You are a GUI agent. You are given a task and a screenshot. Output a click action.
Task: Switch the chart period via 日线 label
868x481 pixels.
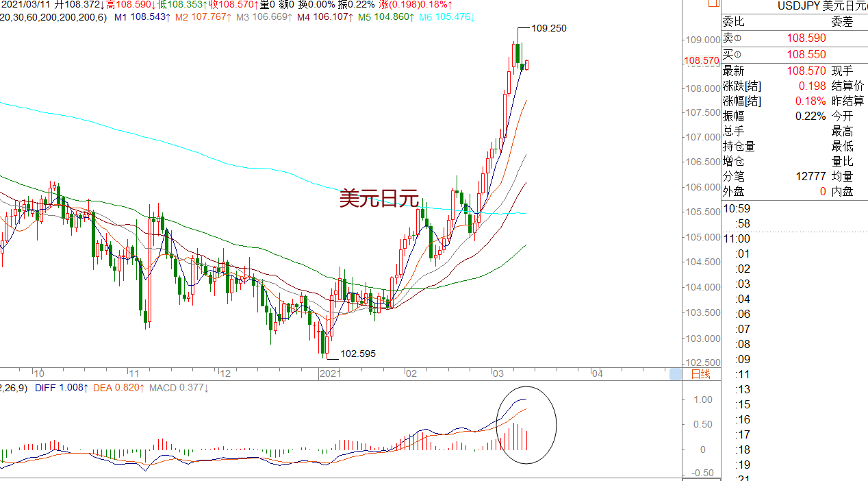[x=700, y=374]
